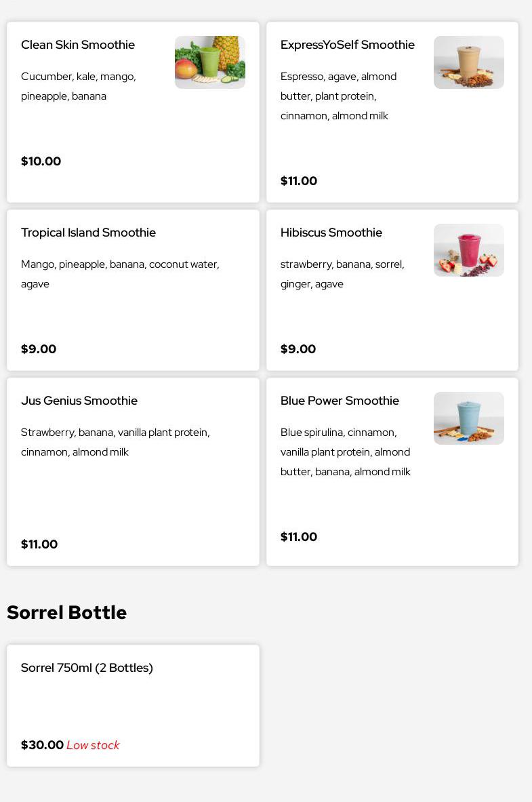Click the Sorrel Bottle section heading
This screenshot has height=802, width=532.
66,612
